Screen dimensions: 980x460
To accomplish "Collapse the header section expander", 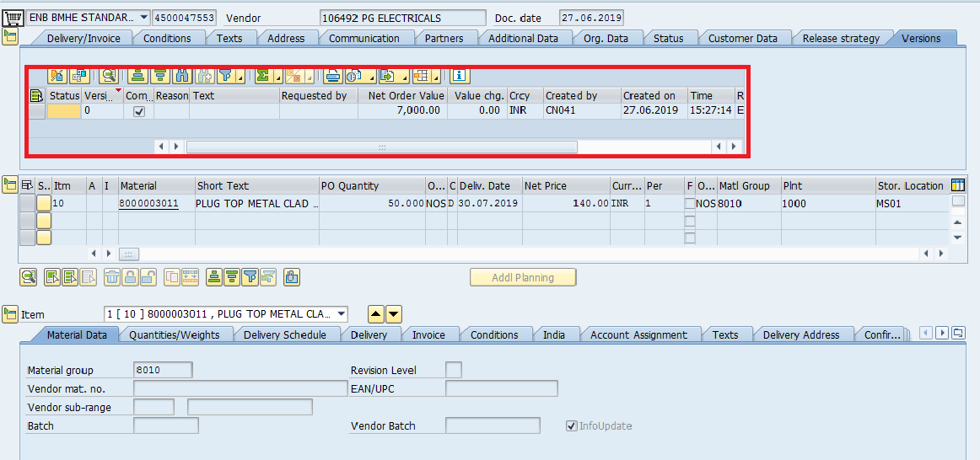I will [x=10, y=35].
